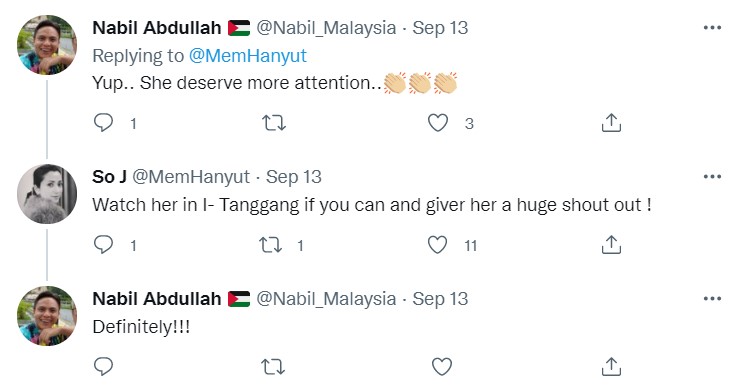Reply to the 'Definitely!!!' tweet
The height and width of the screenshot is (390, 742).
103,366
